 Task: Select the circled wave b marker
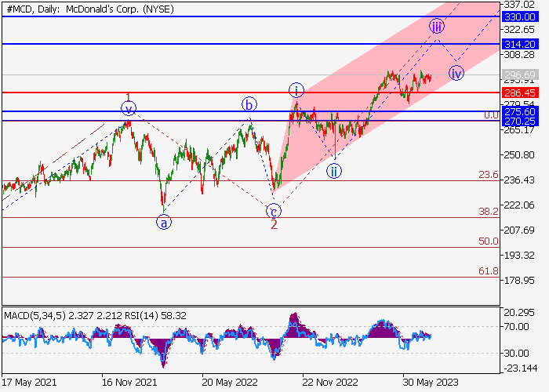pyautogui.click(x=249, y=104)
